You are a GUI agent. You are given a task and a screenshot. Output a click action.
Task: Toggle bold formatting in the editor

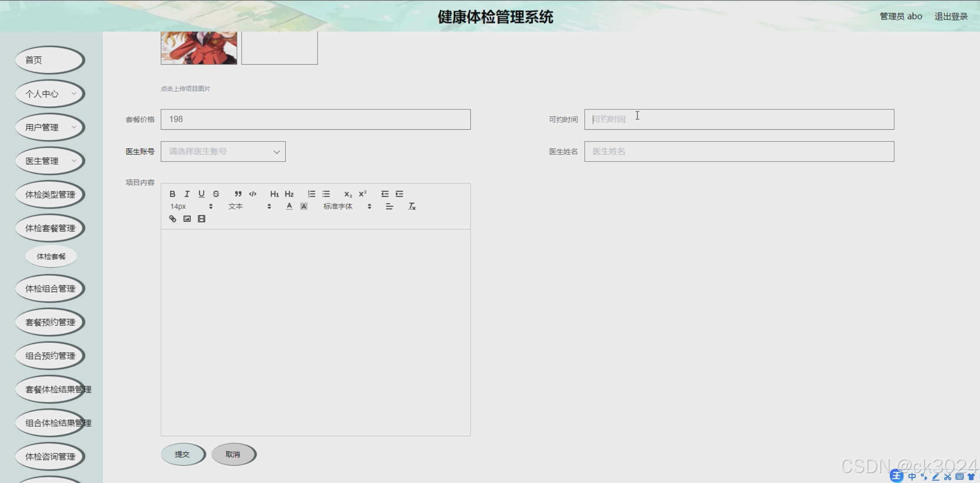[172, 194]
